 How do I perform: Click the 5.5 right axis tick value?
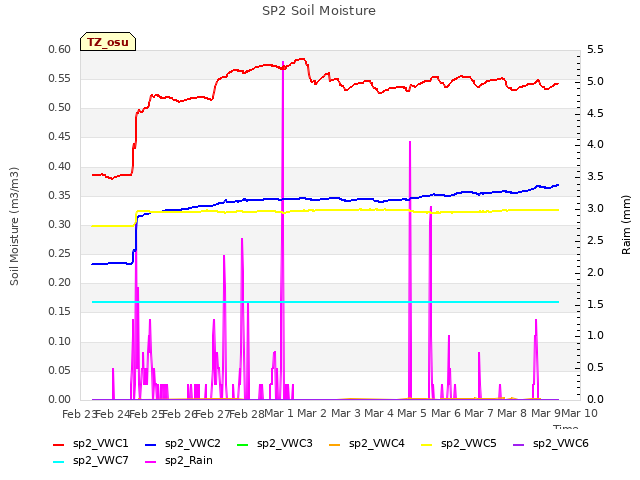click(595, 49)
